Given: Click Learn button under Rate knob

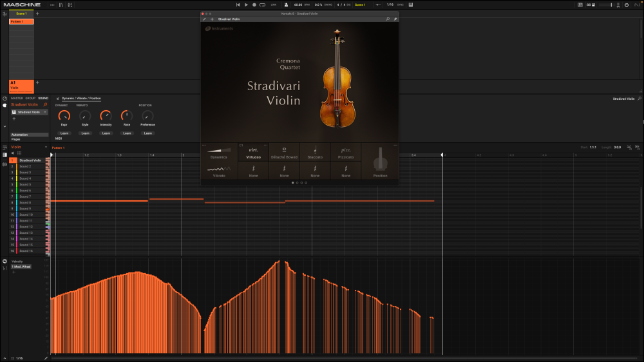Looking at the screenshot, I should click(x=127, y=133).
